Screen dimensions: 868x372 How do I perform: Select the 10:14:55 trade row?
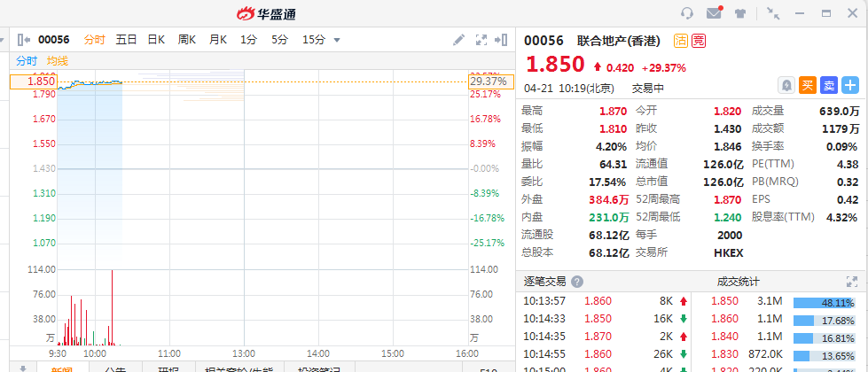(x=605, y=354)
